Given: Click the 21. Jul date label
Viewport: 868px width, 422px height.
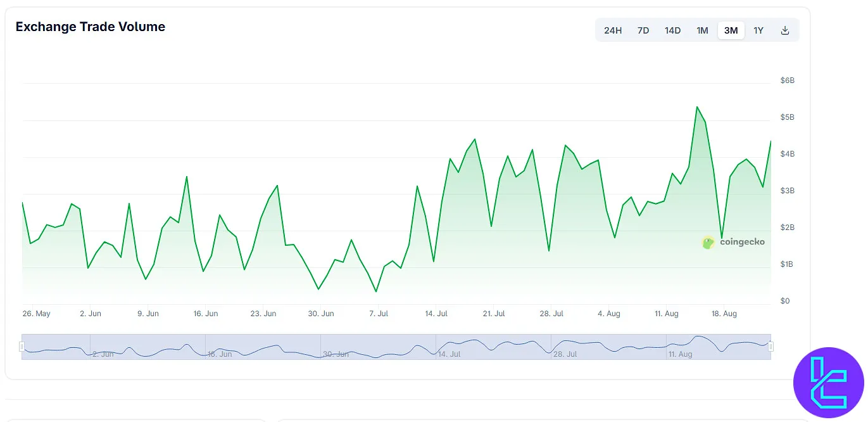Looking at the screenshot, I should [x=494, y=314].
